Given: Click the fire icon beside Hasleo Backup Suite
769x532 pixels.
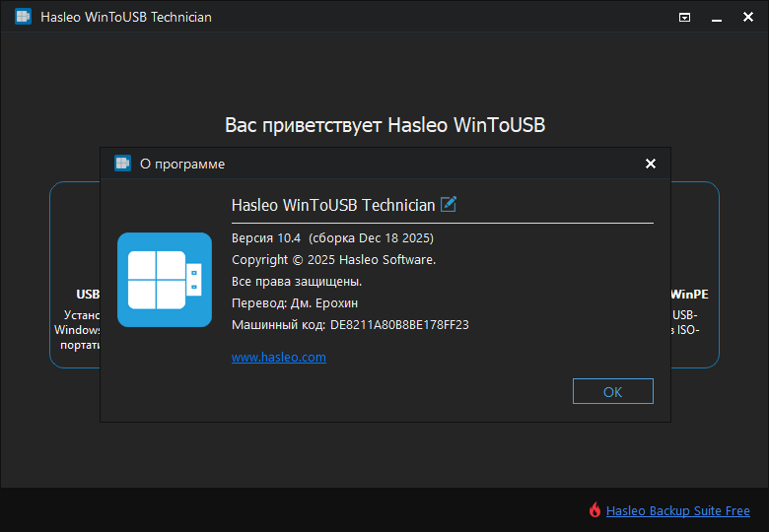Looking at the screenshot, I should click(594, 510).
